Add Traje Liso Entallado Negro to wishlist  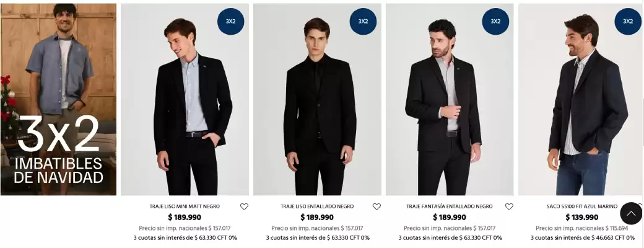(x=376, y=206)
